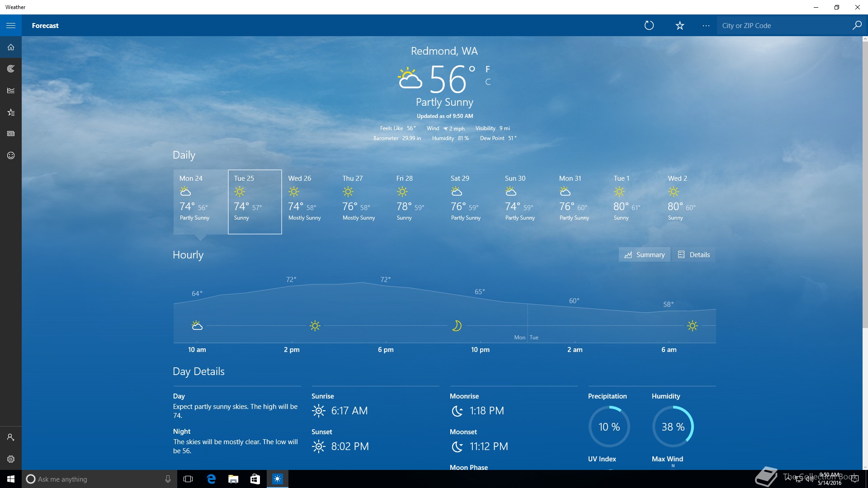Switch hourly view to Summary
Viewport: 868px width, 488px height.
[644, 254]
